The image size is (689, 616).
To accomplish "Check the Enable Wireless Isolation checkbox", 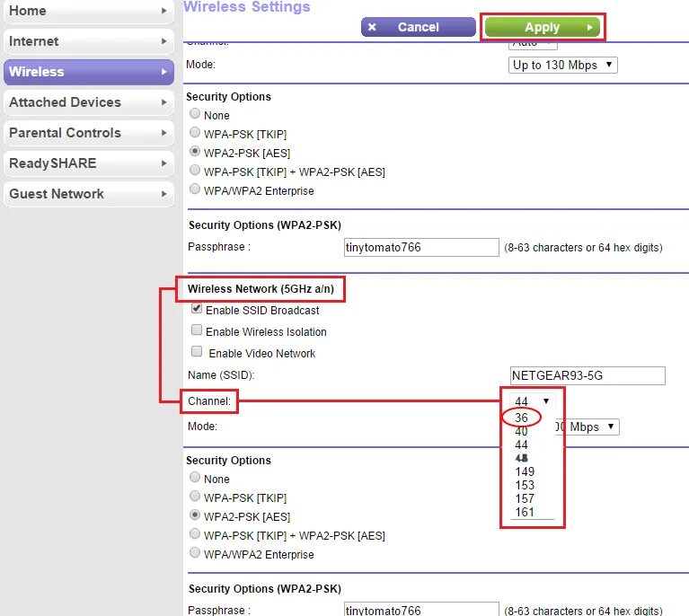I will (x=197, y=330).
